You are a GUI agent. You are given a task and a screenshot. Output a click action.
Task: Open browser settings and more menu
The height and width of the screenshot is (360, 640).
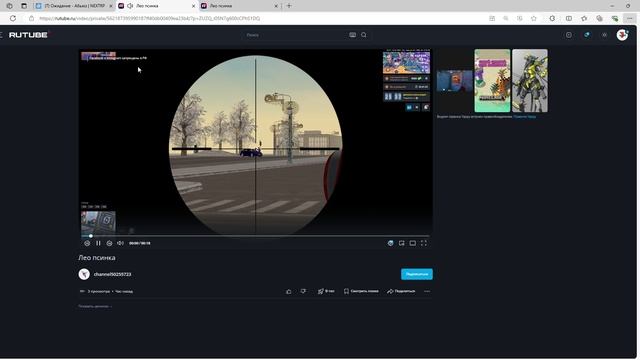tap(630, 18)
